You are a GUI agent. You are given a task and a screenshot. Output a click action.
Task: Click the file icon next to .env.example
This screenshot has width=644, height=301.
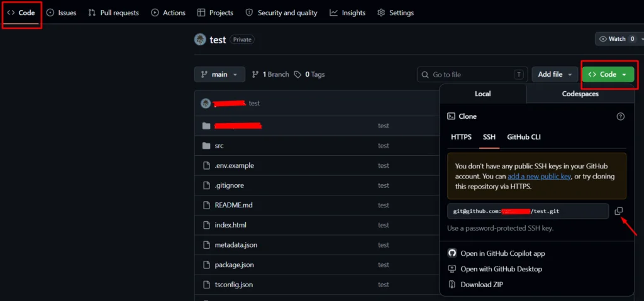point(206,165)
